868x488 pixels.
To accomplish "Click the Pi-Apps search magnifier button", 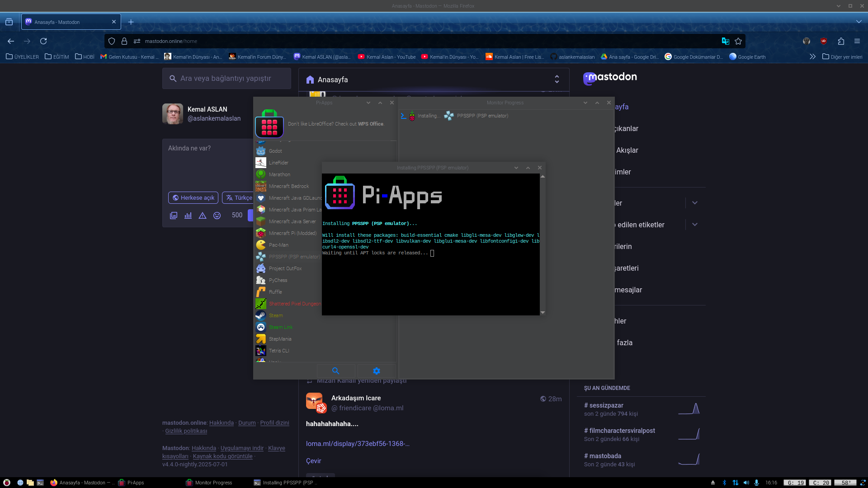I will (335, 371).
